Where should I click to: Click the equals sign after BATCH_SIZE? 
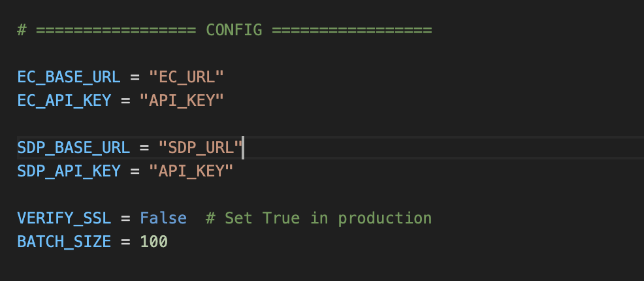[x=125, y=242]
